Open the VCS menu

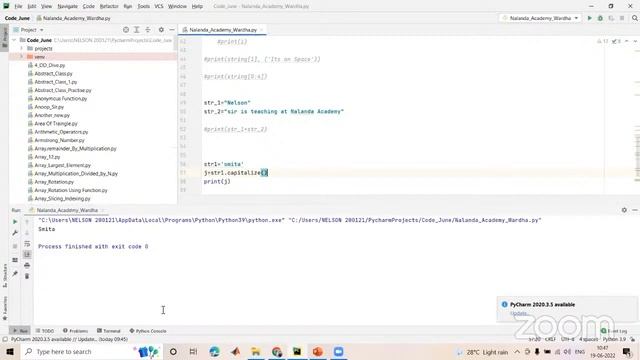coord(159,7)
